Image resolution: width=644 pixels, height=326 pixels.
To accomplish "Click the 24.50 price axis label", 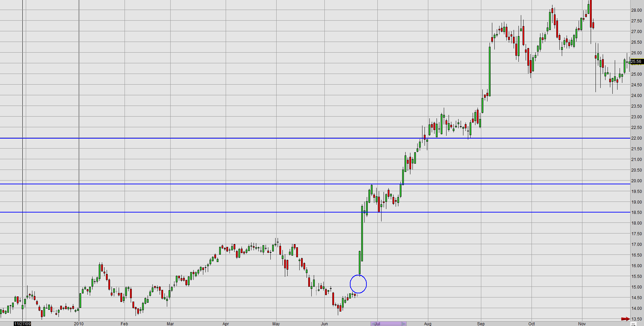I will click(636, 85).
